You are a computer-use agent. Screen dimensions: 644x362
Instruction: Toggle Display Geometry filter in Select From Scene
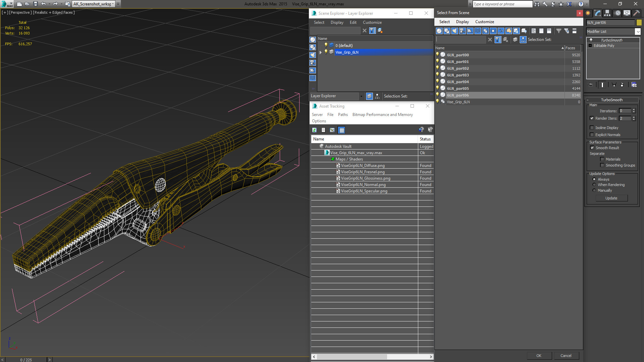click(439, 31)
